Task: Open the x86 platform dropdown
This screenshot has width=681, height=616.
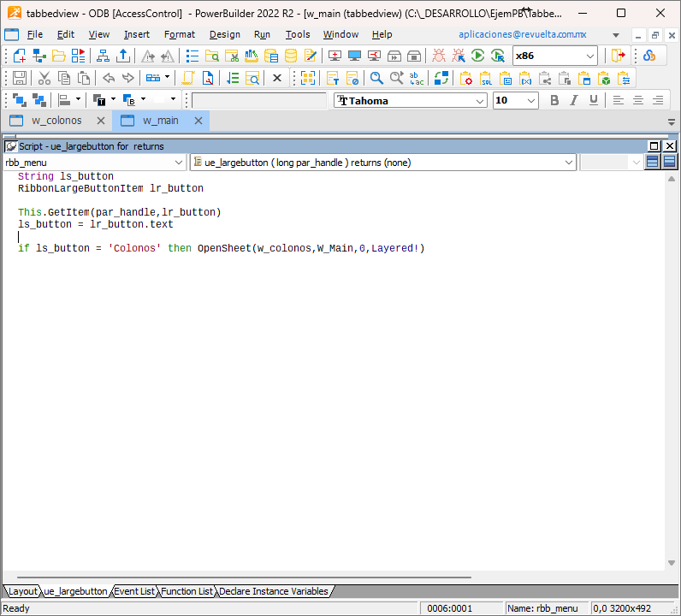Action: pos(590,56)
